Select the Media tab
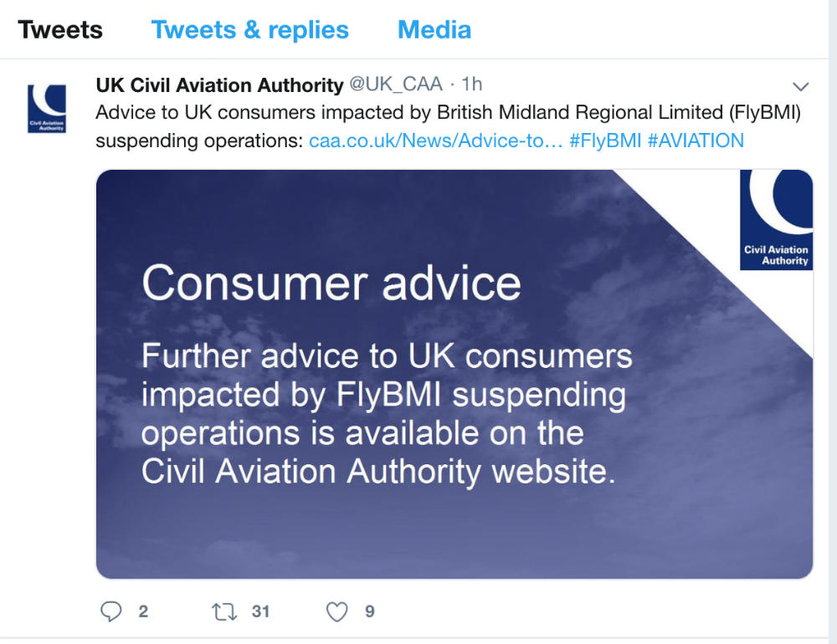This screenshot has height=644, width=837. tap(434, 29)
